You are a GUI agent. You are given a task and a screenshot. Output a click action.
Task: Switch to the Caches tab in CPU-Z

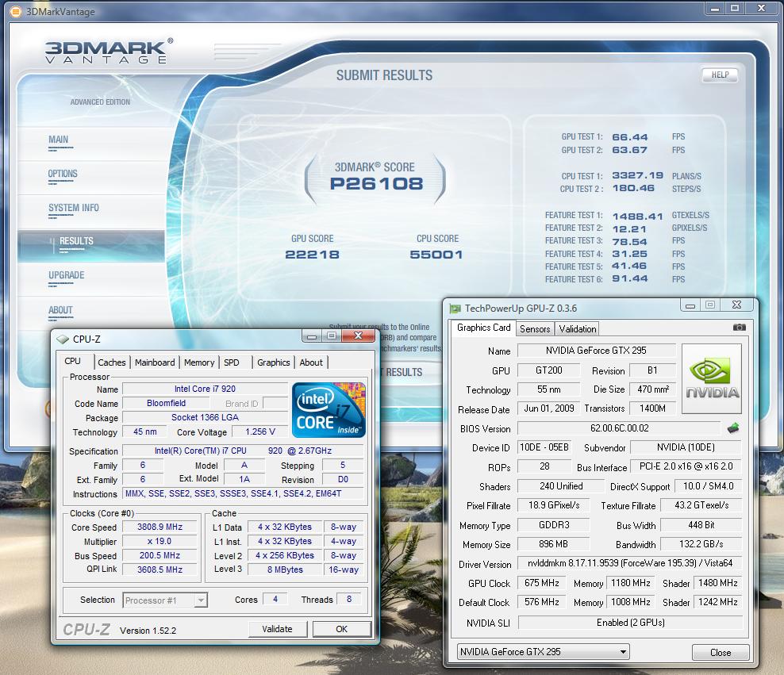pos(112,362)
